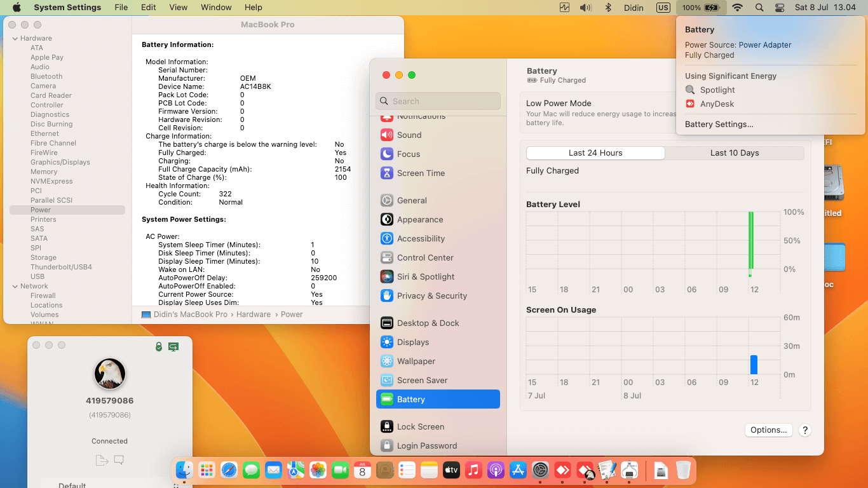Click the Bluetooth icon in menu bar

tap(607, 8)
